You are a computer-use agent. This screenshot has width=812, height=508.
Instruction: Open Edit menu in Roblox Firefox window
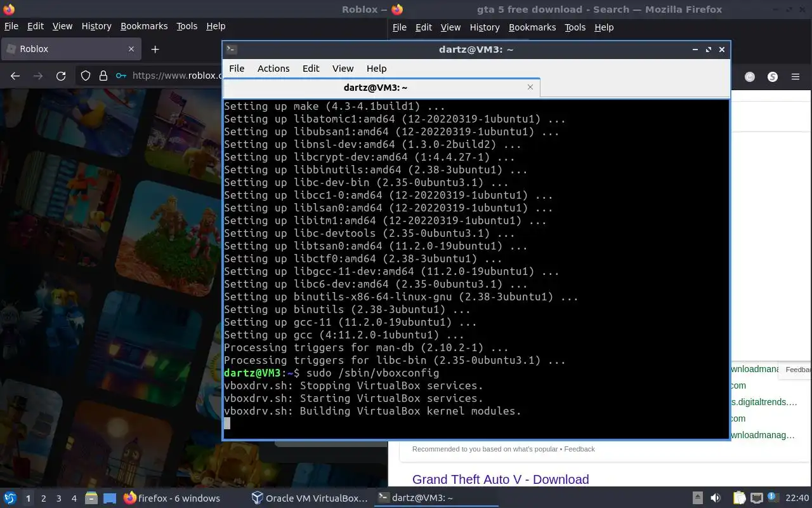(36, 26)
